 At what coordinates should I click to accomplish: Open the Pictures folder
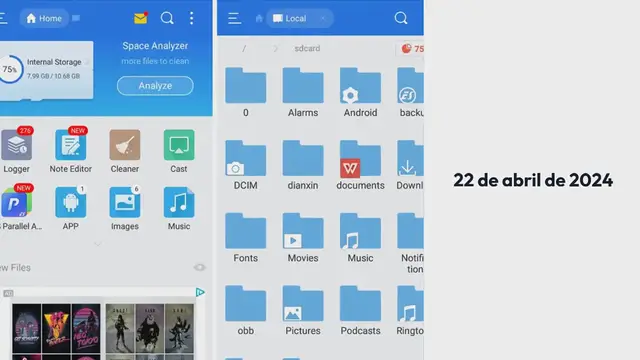[x=303, y=304]
